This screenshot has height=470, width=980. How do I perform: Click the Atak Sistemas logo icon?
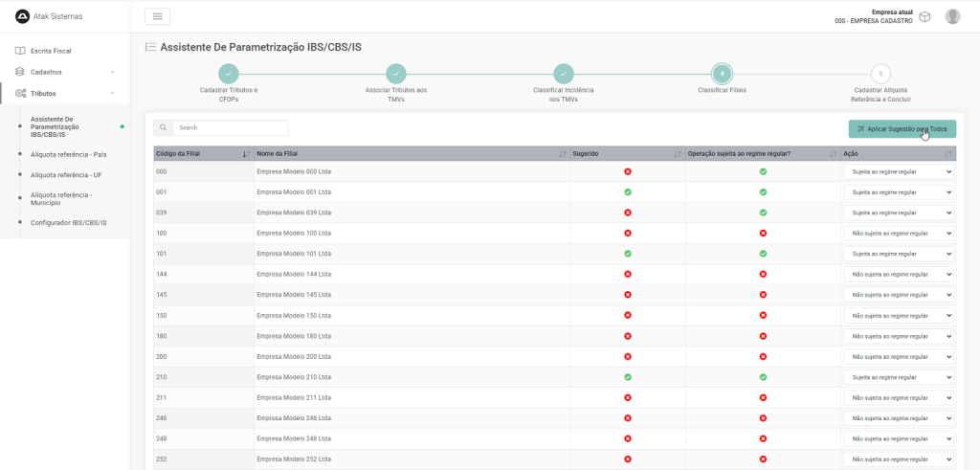point(22,16)
